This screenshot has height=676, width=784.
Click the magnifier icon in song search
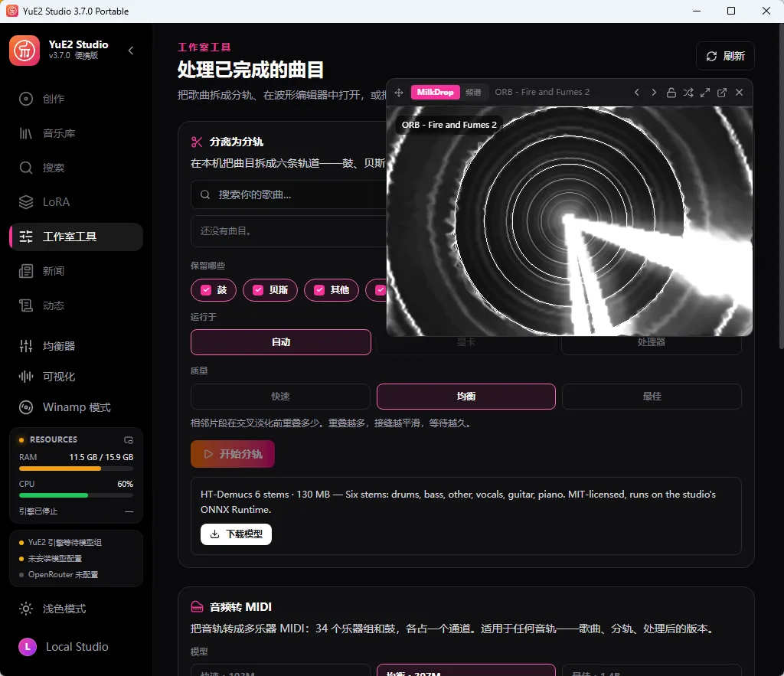pos(205,194)
